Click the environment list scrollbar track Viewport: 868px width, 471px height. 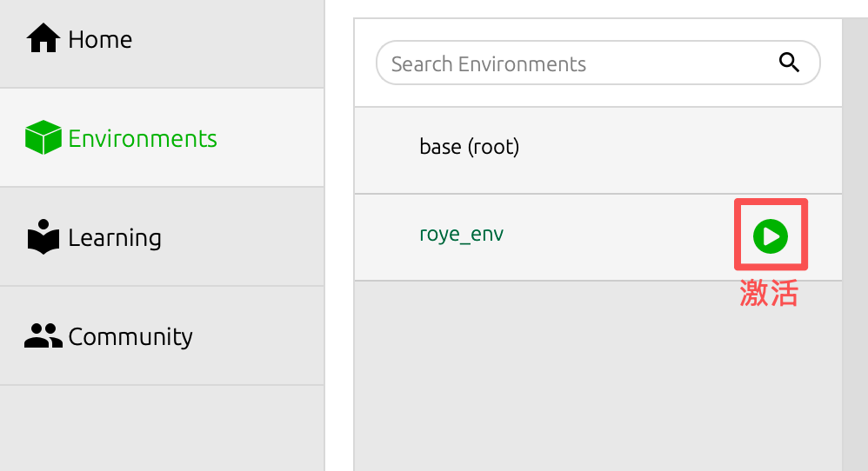854,261
